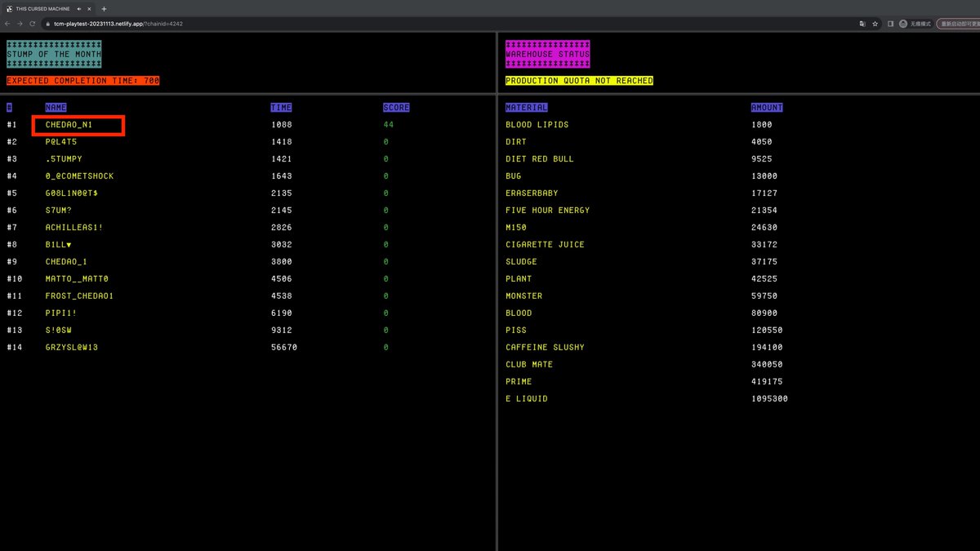
Task: Click the PRIME material row
Action: pos(519,382)
